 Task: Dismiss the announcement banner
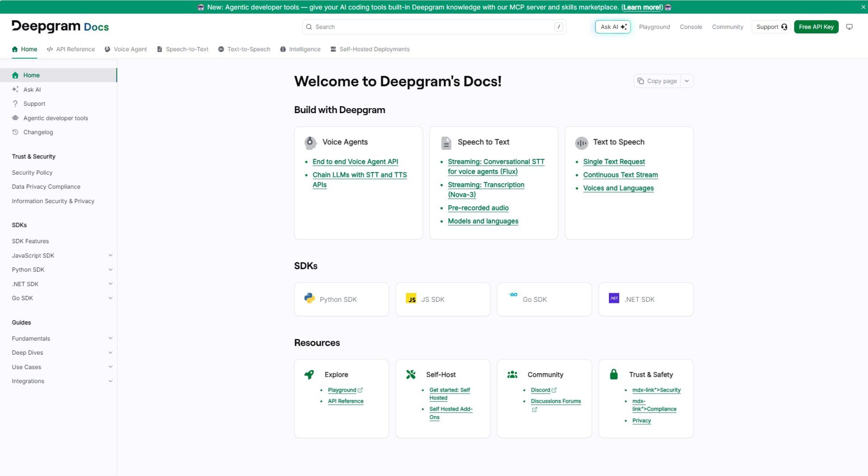[x=863, y=7]
